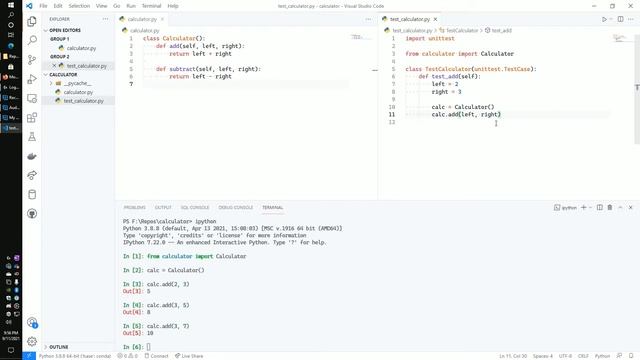Click the Python interpreter in status bar
Viewport: 640px width, 360px height.
click(x=75, y=356)
